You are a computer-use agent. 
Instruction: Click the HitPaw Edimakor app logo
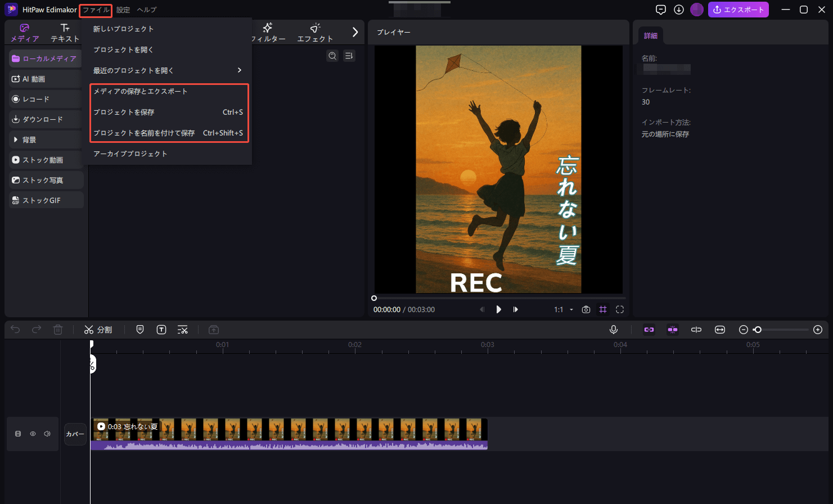pyautogui.click(x=11, y=10)
